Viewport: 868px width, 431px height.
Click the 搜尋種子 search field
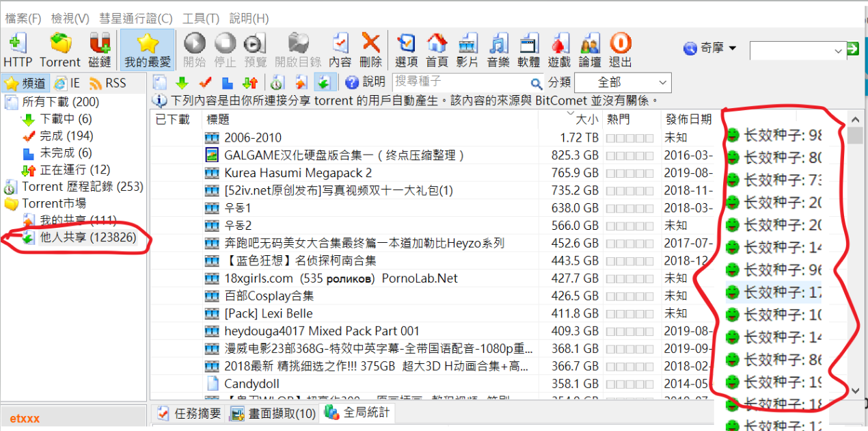pos(461,81)
